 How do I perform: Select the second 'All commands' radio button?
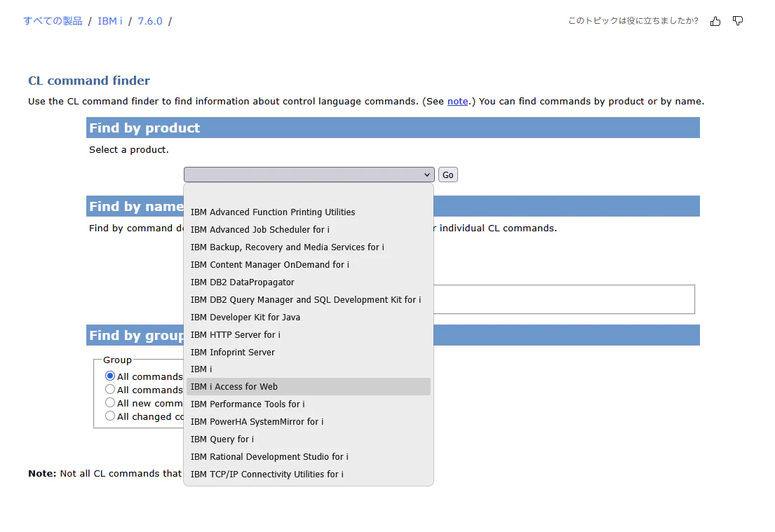(110, 389)
